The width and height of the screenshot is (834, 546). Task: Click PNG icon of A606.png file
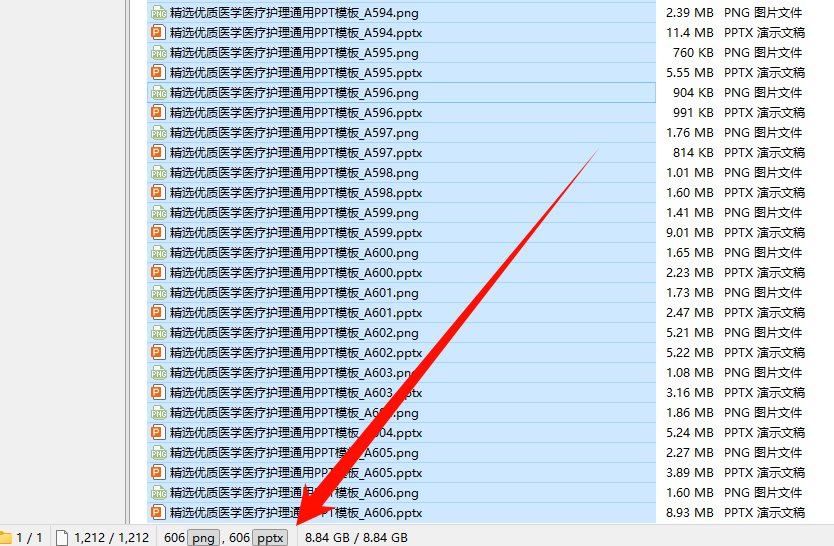click(159, 493)
